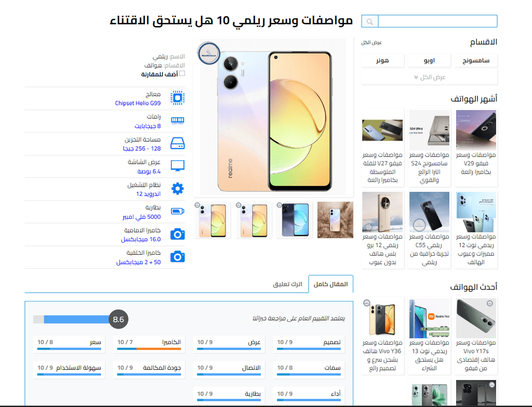Click the أشهر الهواتف section heading
The image size is (532, 407).
pos(474,99)
